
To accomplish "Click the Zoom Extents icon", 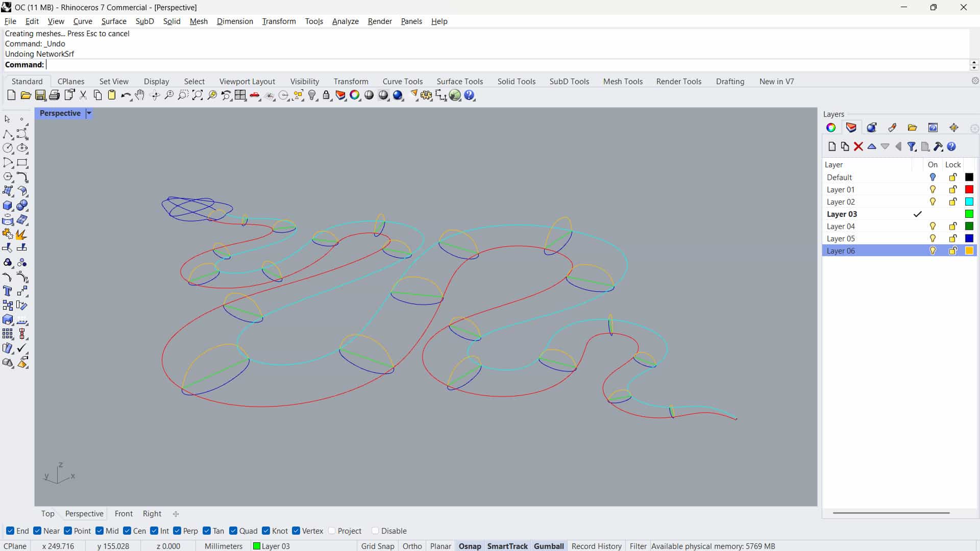I will (198, 95).
